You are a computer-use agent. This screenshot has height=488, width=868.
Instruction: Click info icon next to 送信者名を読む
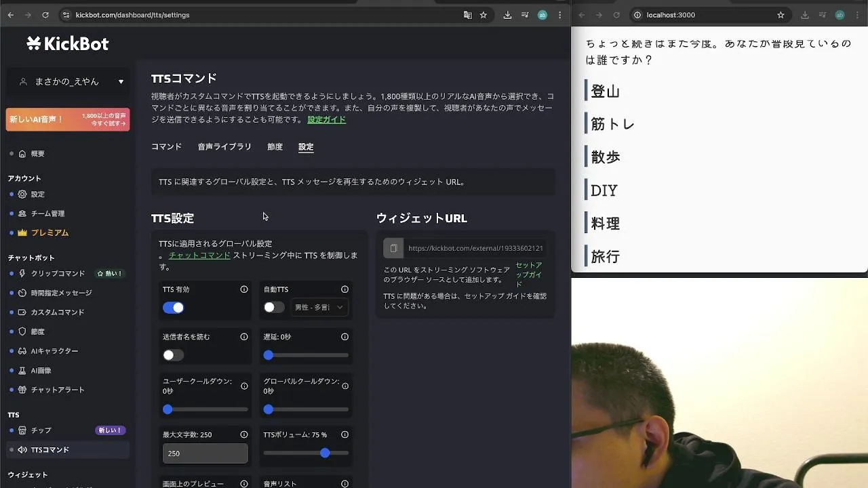(244, 337)
